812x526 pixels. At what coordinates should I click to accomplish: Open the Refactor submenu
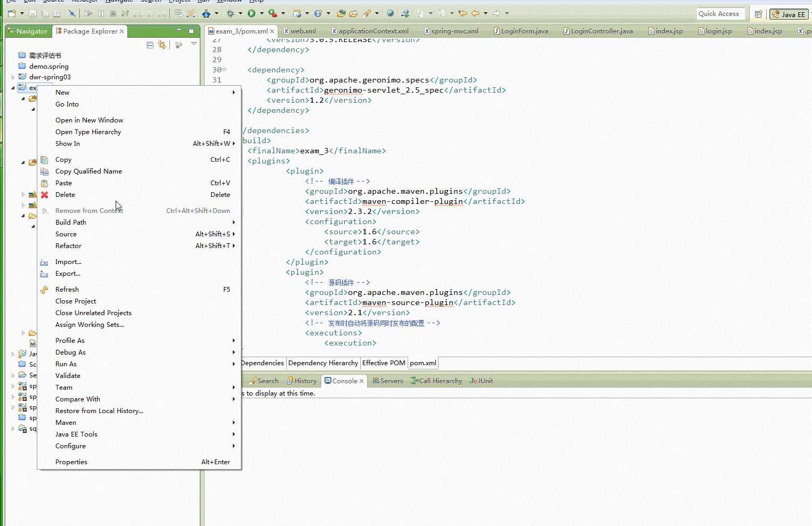point(139,246)
